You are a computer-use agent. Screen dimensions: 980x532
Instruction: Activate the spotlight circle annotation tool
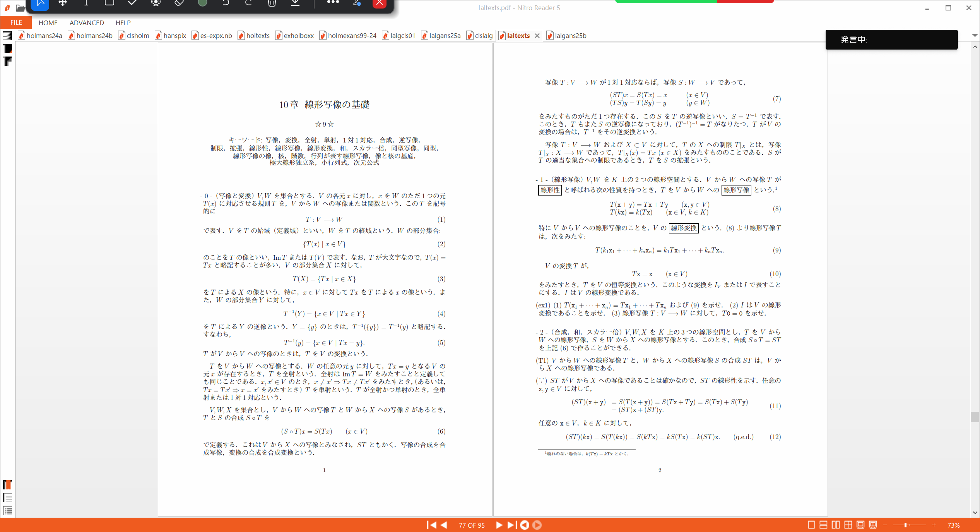[x=156, y=3]
